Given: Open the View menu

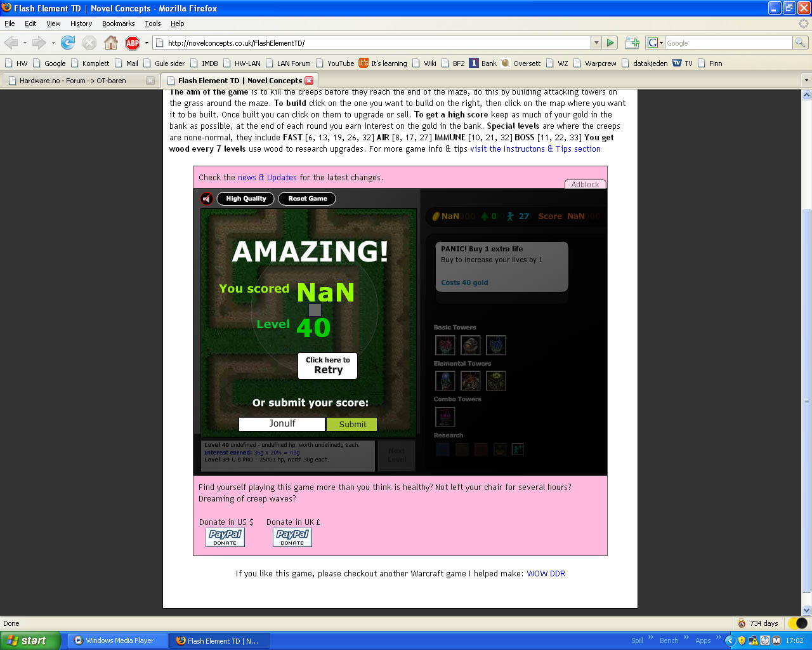Looking at the screenshot, I should tap(53, 23).
